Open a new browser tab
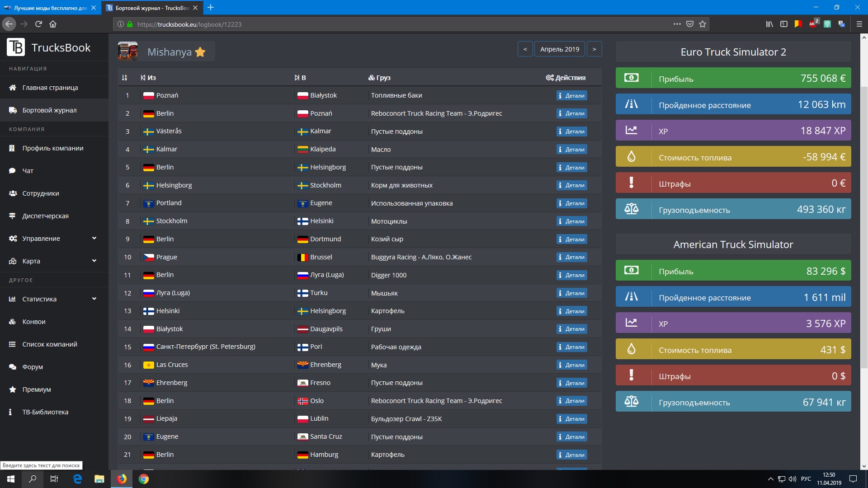Screen dimensions: 868x488 pyautogui.click(x=211, y=8)
